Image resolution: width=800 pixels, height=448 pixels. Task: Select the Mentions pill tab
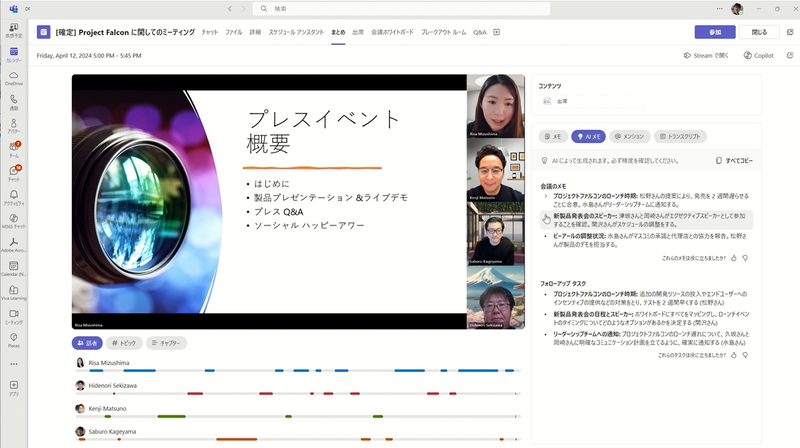point(630,136)
